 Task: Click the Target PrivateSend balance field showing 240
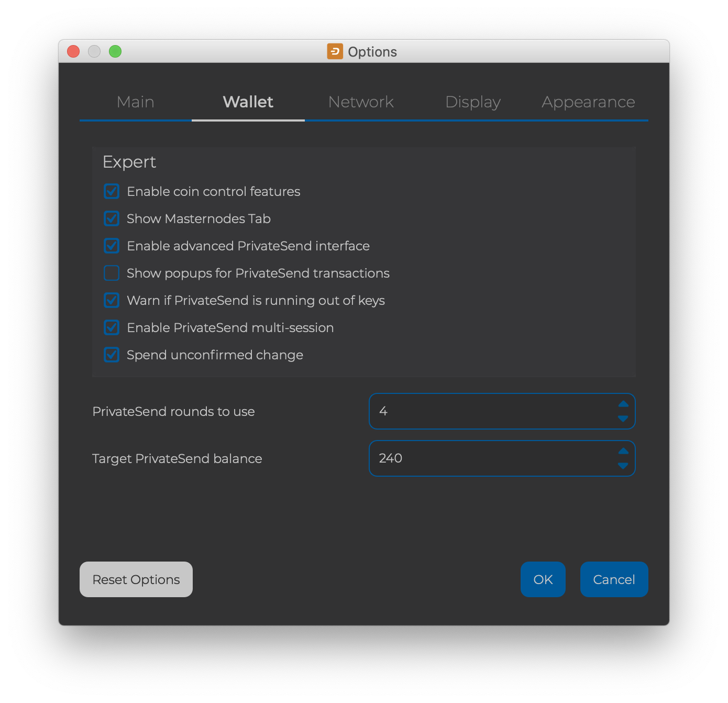tap(502, 458)
